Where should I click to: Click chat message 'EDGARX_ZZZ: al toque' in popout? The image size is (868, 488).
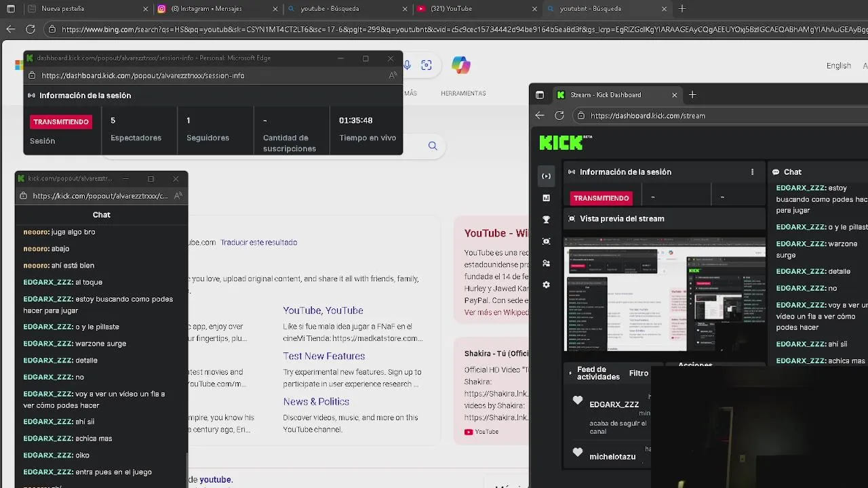coord(62,282)
